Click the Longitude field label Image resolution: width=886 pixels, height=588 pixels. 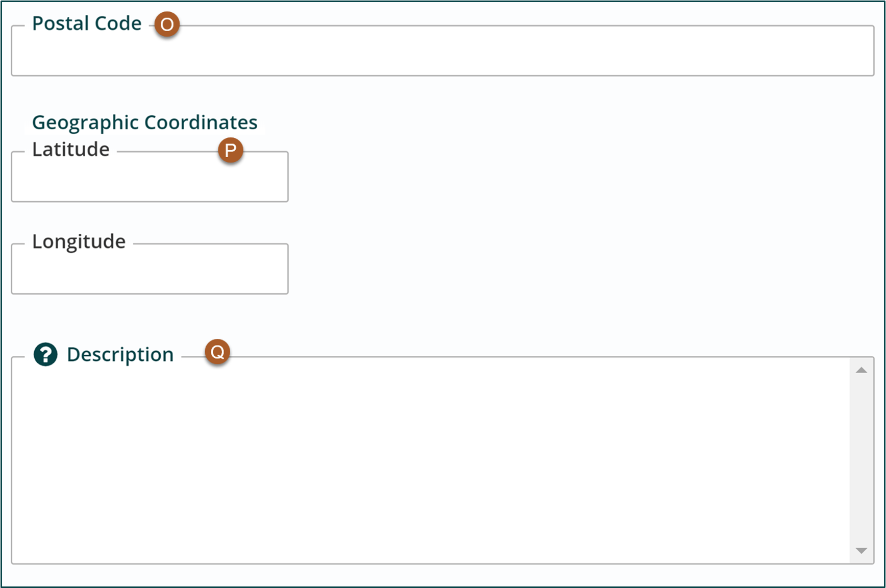click(x=79, y=242)
